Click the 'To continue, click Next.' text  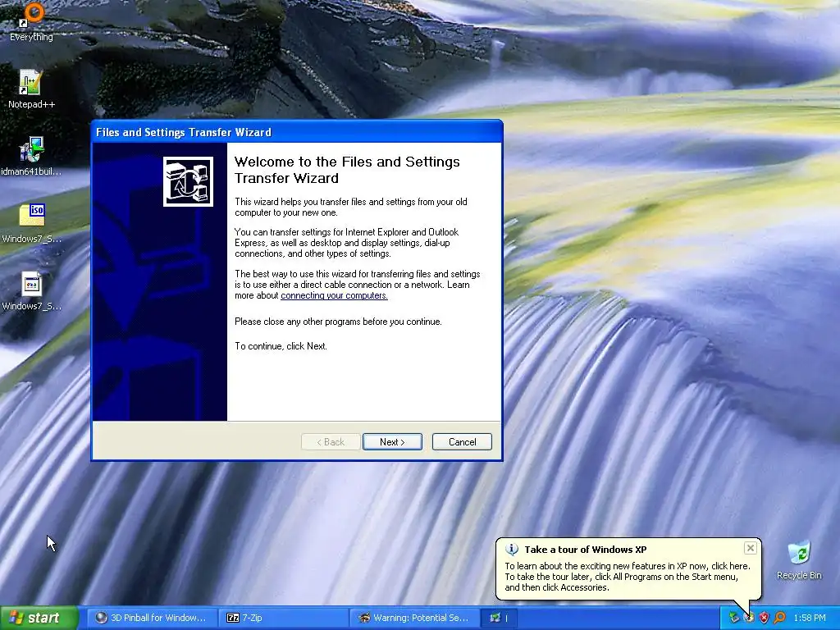281,346
